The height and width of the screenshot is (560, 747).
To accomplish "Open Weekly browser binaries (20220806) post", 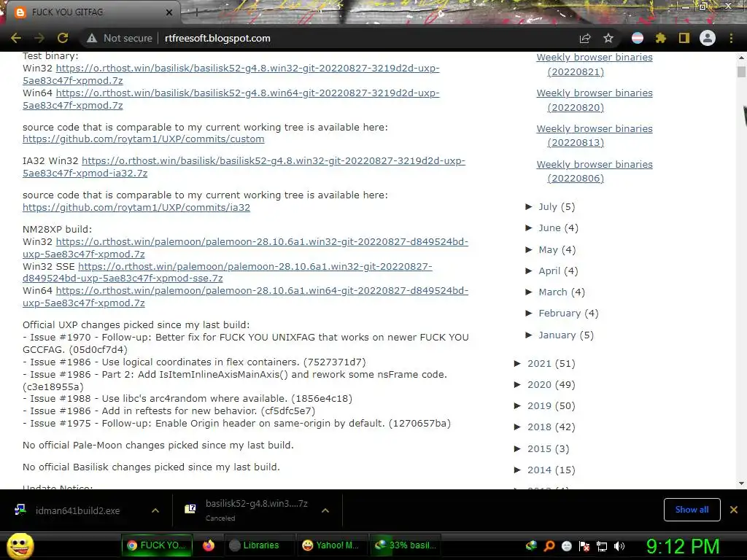I will (595, 171).
